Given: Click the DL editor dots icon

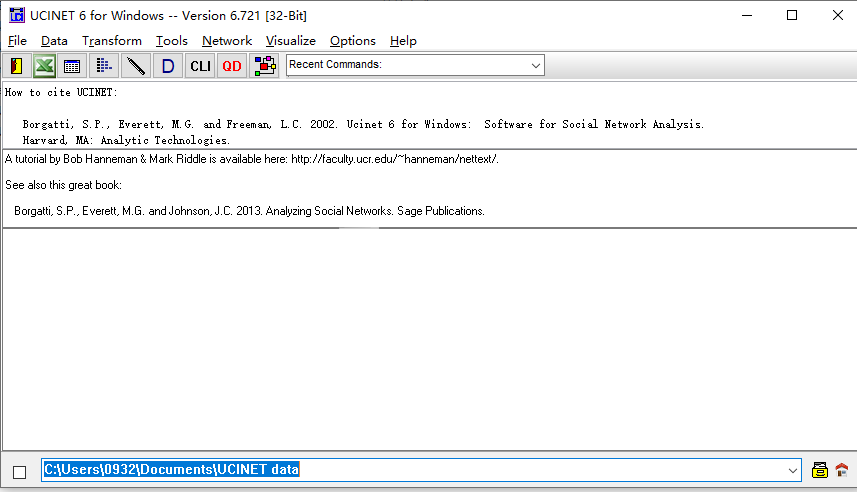Looking at the screenshot, I should [x=104, y=66].
